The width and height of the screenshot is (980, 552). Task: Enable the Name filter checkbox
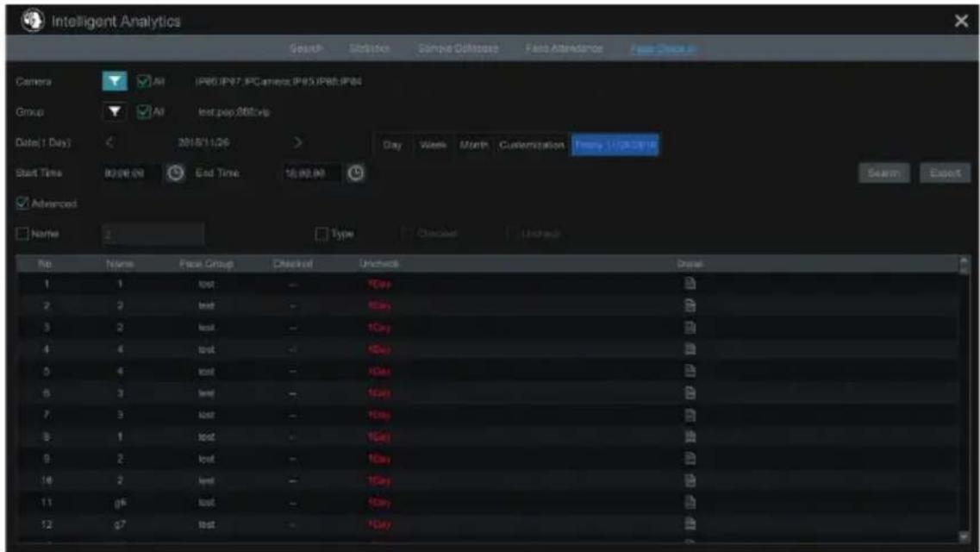click(x=22, y=234)
